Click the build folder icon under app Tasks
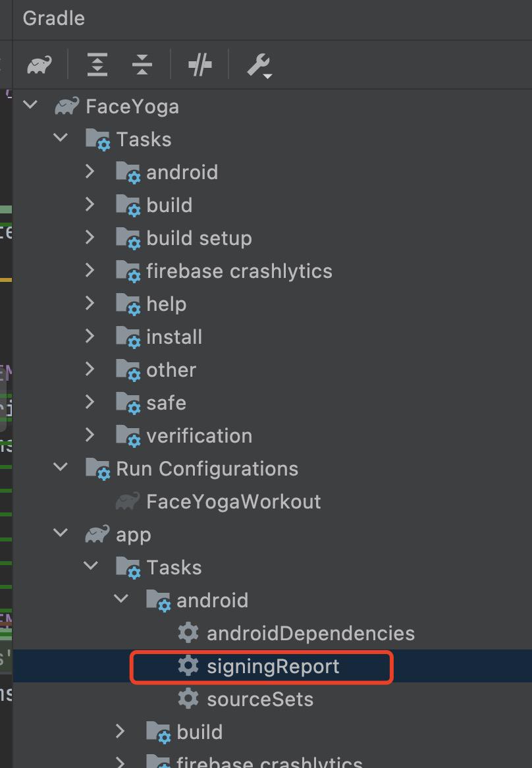532x768 pixels. pos(159,732)
